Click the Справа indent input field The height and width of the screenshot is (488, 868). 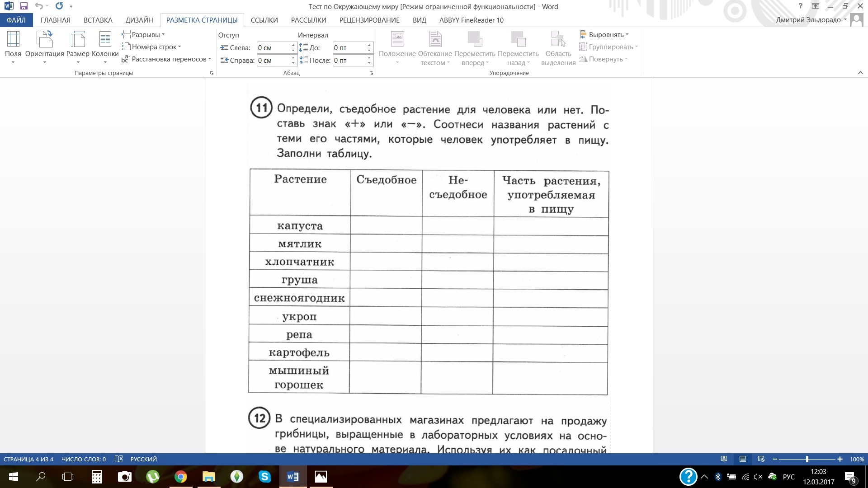[273, 61]
